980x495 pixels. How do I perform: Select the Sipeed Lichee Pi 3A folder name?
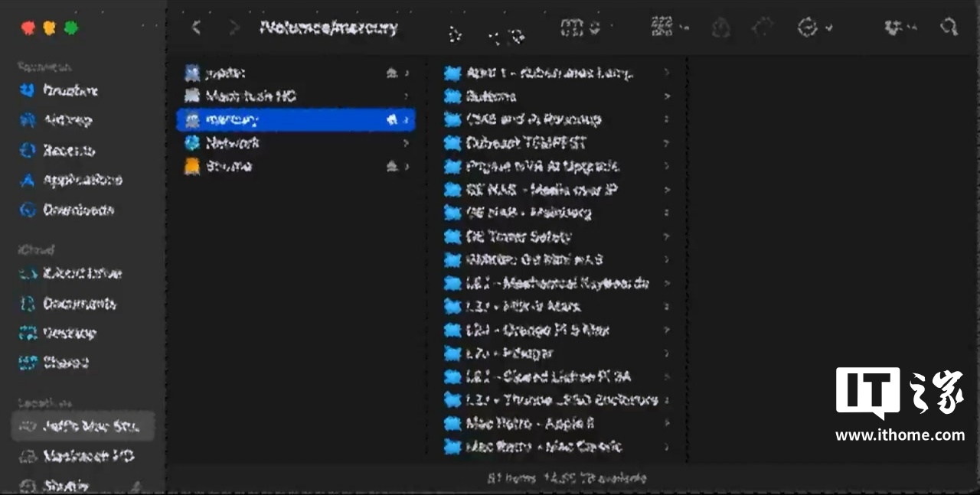point(548,376)
